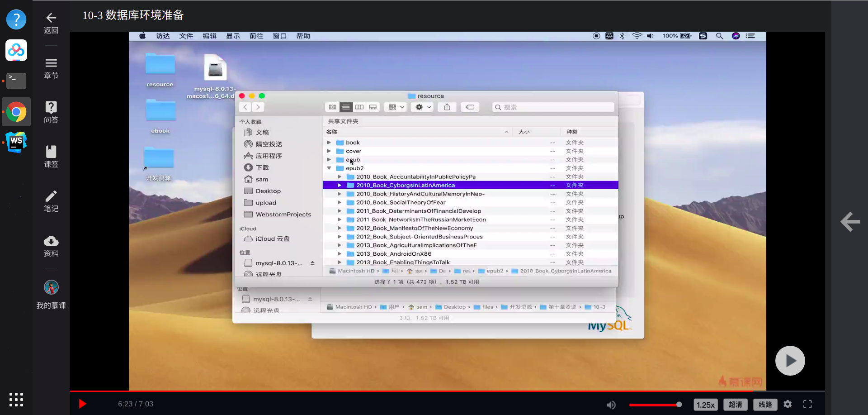
Task: Switch Finder to gallery view
Action: [373, 107]
